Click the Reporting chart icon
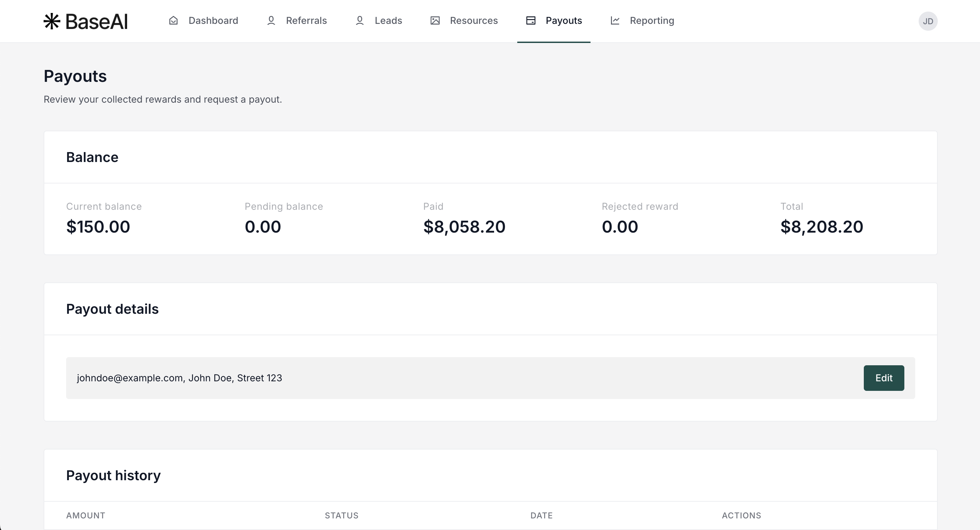980x530 pixels. pyautogui.click(x=615, y=20)
